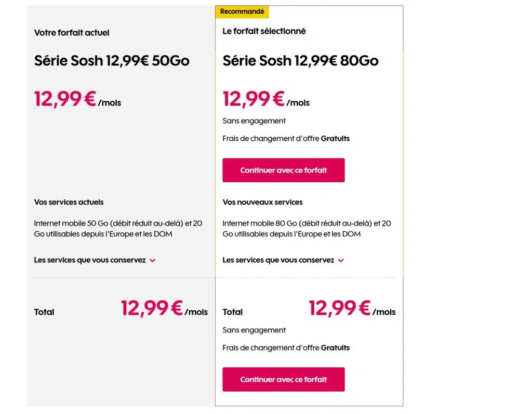
Task: Click the Total 12,99€ amount in right column
Action: [x=339, y=309]
